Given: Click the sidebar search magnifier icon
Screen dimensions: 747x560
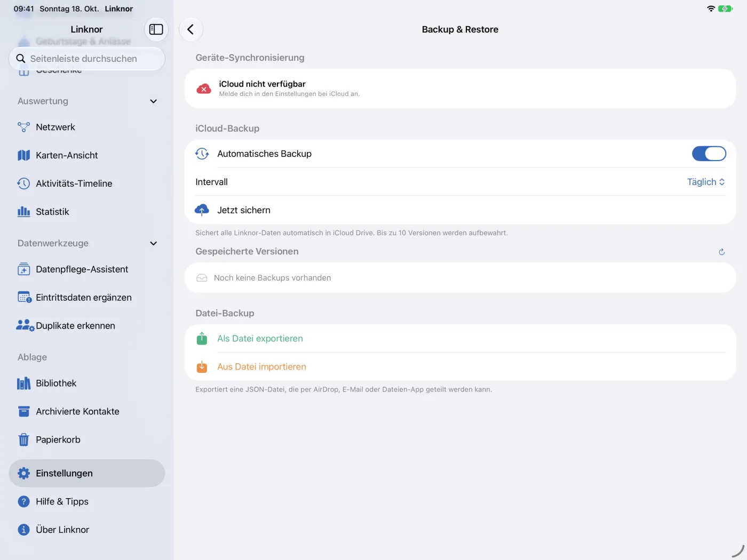Looking at the screenshot, I should (21, 59).
